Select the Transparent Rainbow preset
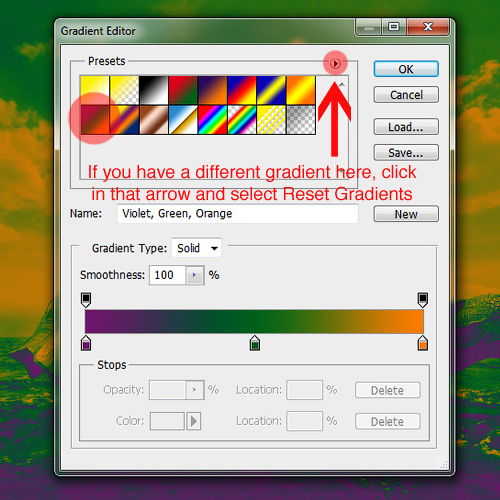This screenshot has height=500, width=500. tap(242, 120)
